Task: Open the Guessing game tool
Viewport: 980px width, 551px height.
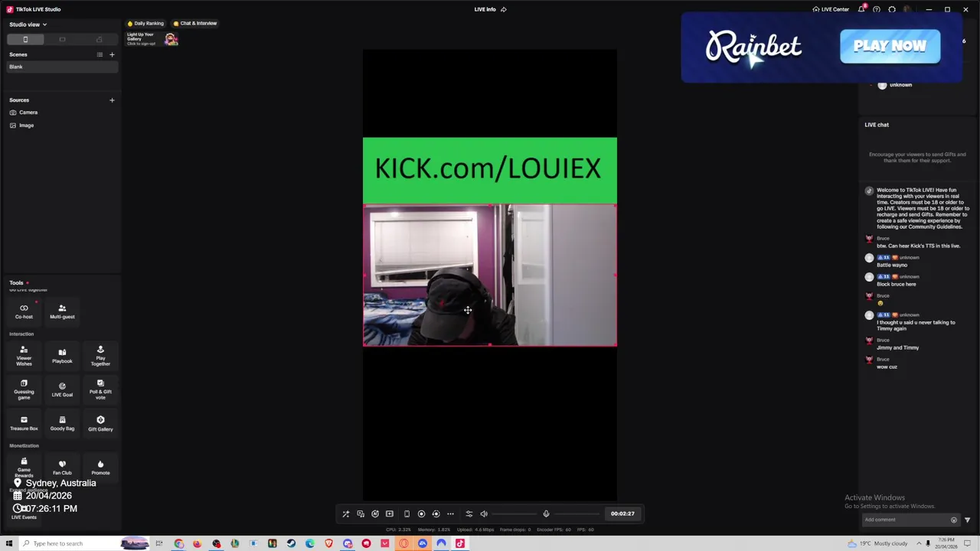Action: click(x=24, y=390)
